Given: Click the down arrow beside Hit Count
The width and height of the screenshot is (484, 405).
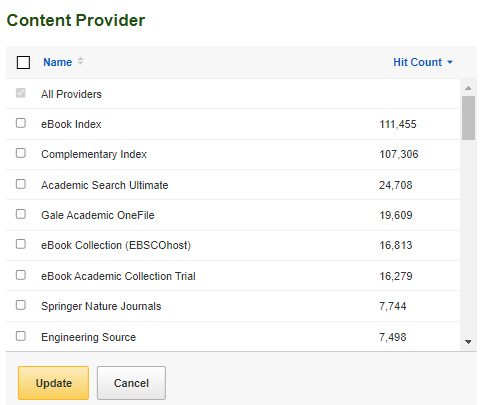Looking at the screenshot, I should click(450, 62).
